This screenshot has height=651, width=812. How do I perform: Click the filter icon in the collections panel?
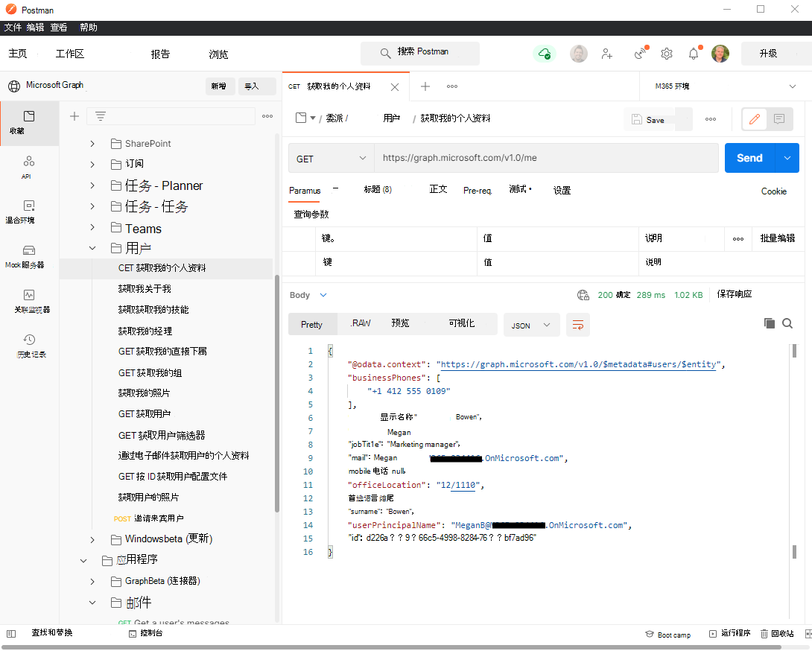pyautogui.click(x=101, y=116)
